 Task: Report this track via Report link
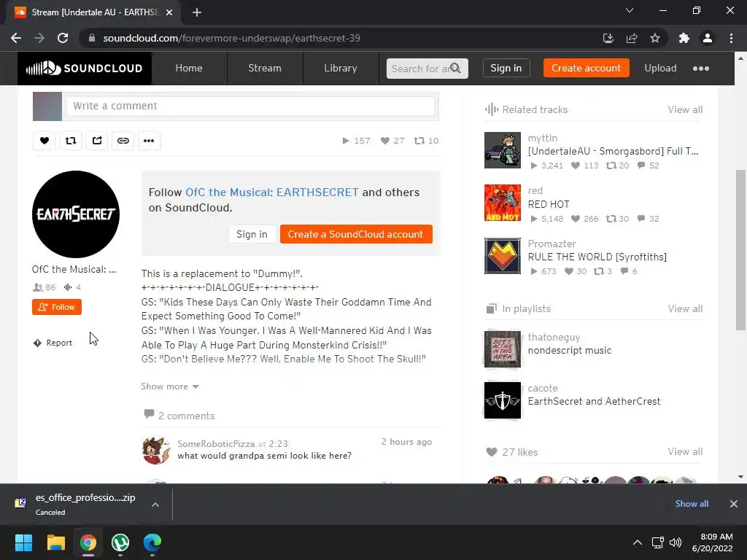click(x=53, y=343)
